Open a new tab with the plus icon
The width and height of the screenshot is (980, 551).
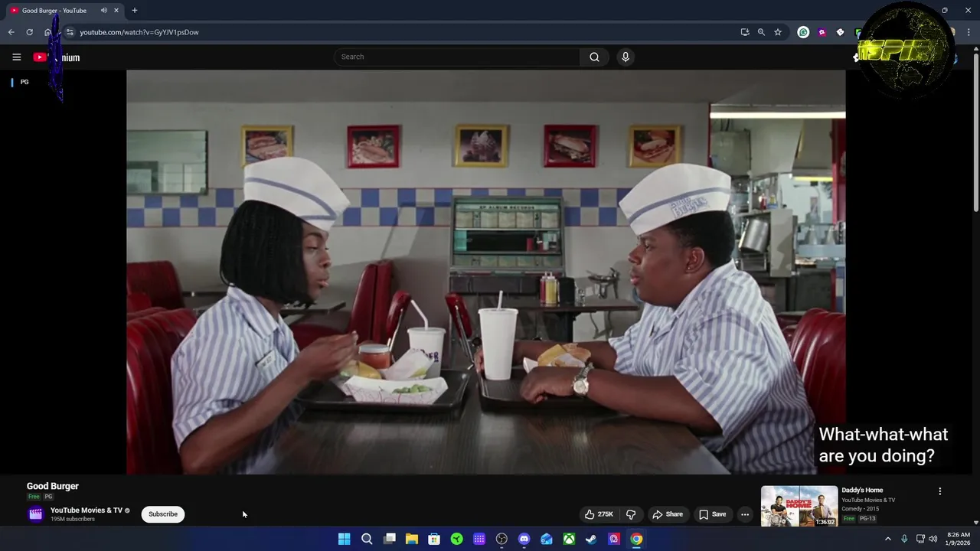(x=135, y=11)
